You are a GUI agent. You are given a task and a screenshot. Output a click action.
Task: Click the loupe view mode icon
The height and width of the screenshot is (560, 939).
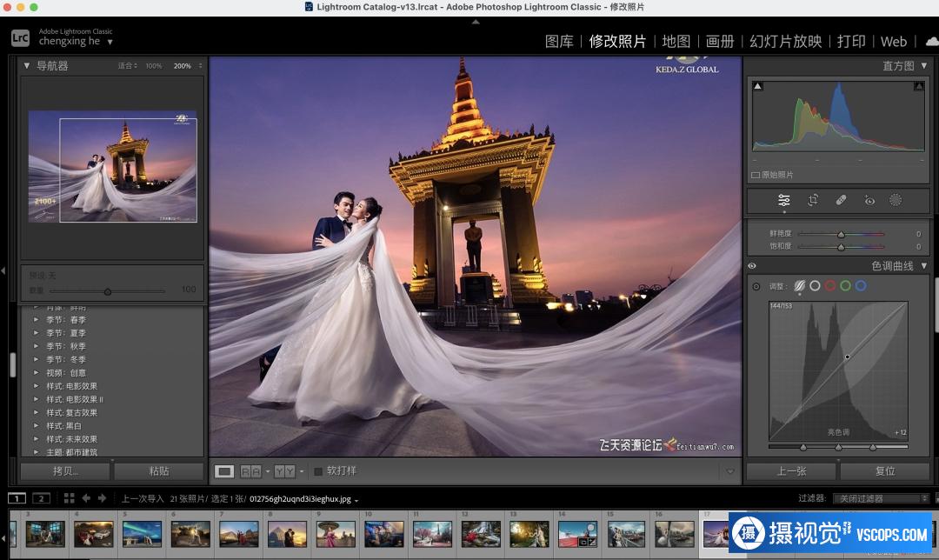224,471
